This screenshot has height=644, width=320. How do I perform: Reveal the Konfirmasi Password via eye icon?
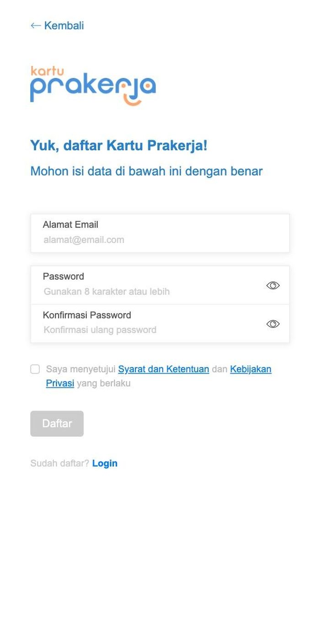(273, 324)
